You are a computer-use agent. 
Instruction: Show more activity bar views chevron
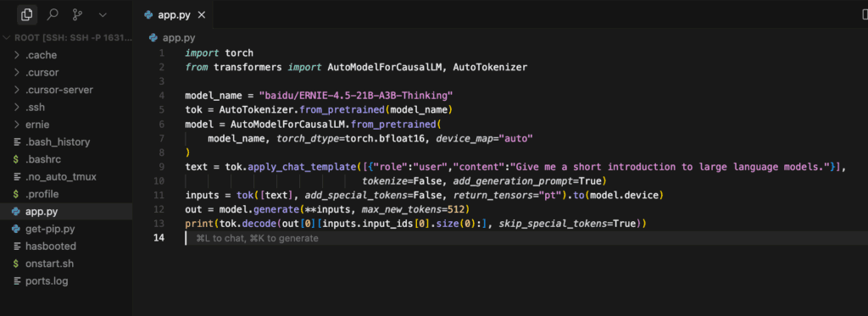[x=103, y=15]
